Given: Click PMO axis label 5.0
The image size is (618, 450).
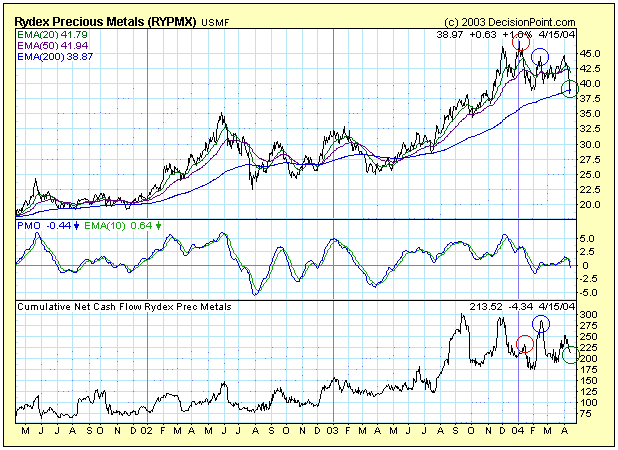Looking at the screenshot, I should (587, 239).
